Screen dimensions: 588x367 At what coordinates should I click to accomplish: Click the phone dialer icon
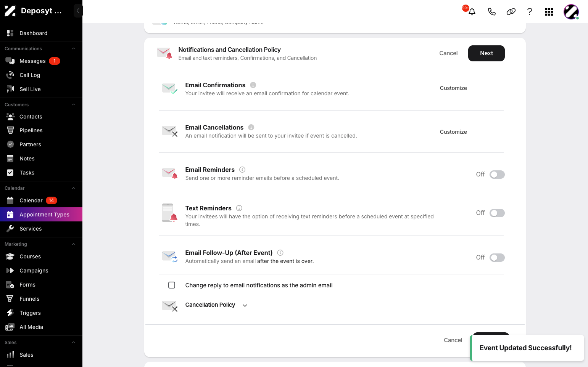click(492, 12)
